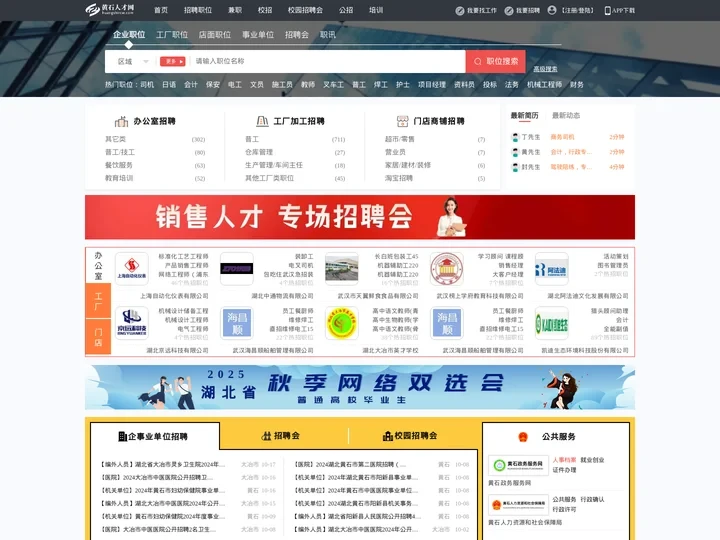Open the 销售人才专场招聘会 red banner
The width and height of the screenshot is (720, 540).
tap(360, 217)
